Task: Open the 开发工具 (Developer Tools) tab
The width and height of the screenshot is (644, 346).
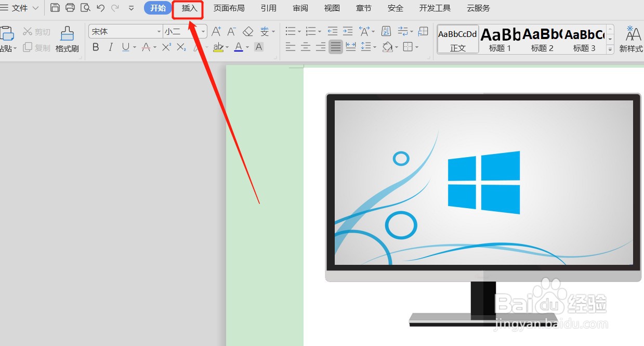Action: coord(435,8)
